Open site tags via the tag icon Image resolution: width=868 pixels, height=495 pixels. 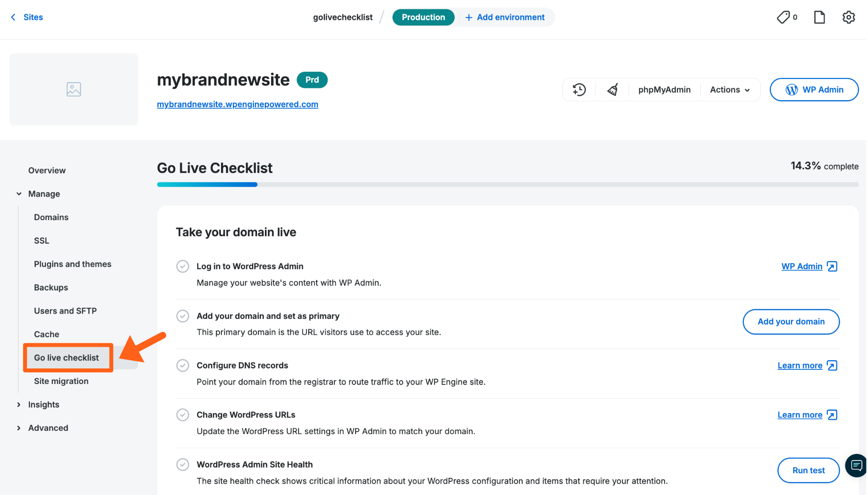(783, 17)
